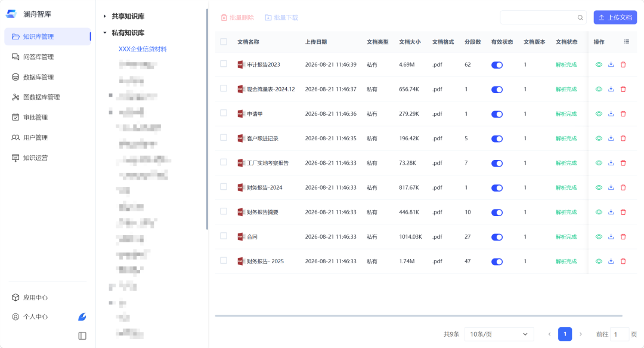This screenshot has width=644, height=348.
Task: Toggle 有效状态 switch for 财务报告- 2025
Action: click(497, 262)
